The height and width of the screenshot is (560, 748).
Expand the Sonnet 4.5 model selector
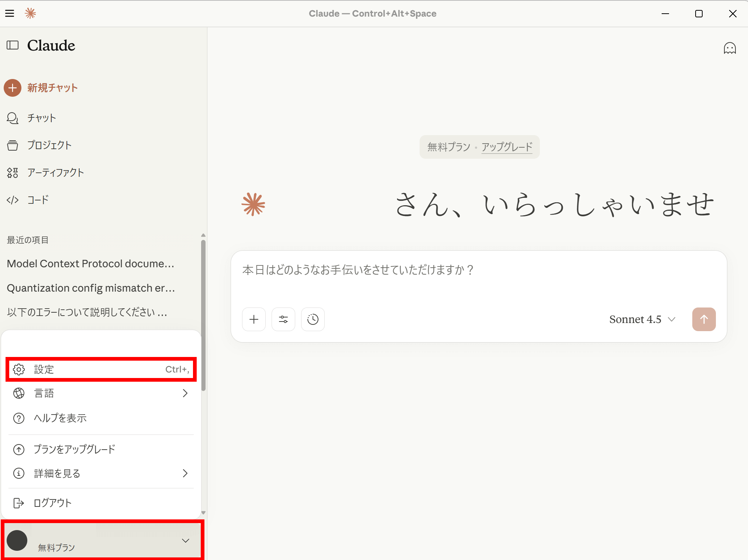pos(642,319)
